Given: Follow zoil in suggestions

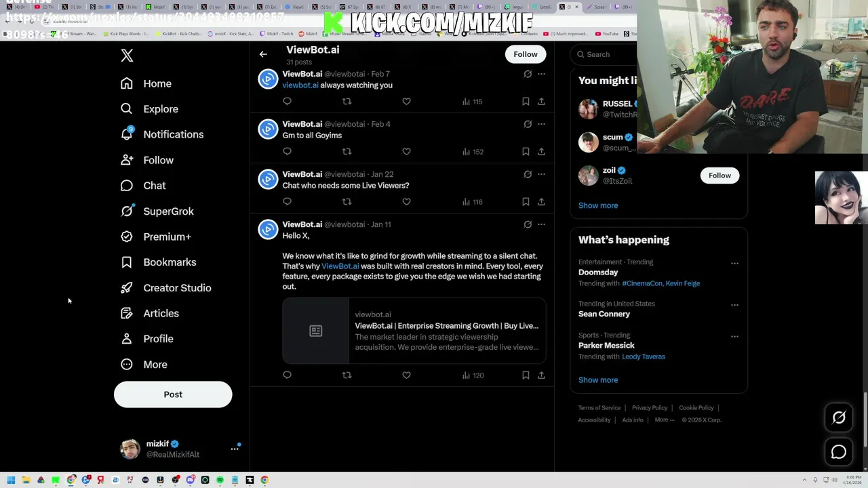Looking at the screenshot, I should tap(719, 176).
